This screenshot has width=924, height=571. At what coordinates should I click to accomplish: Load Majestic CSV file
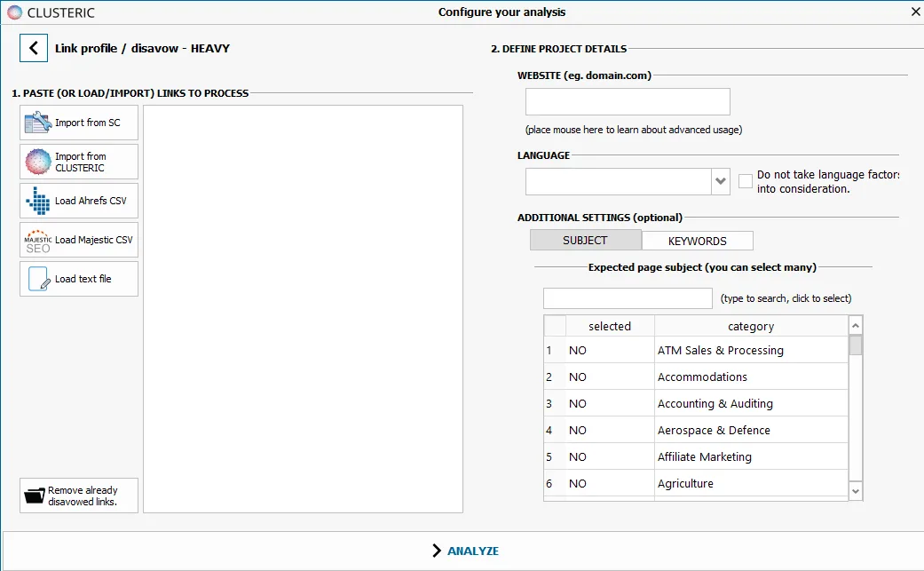pyautogui.click(x=79, y=240)
